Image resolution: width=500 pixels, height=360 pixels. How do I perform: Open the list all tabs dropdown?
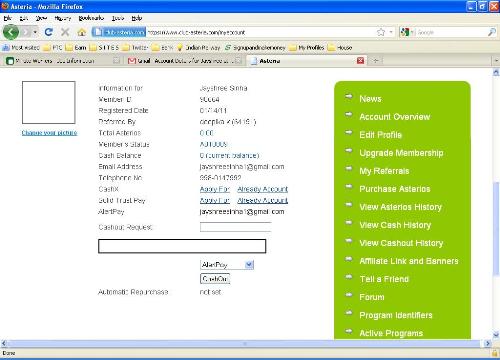click(x=495, y=61)
